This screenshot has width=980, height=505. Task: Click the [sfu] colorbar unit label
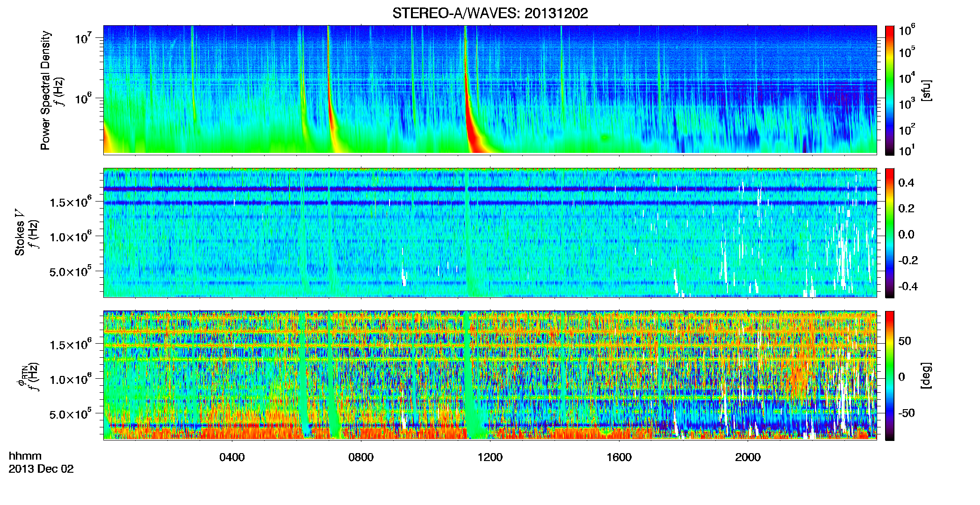[926, 90]
